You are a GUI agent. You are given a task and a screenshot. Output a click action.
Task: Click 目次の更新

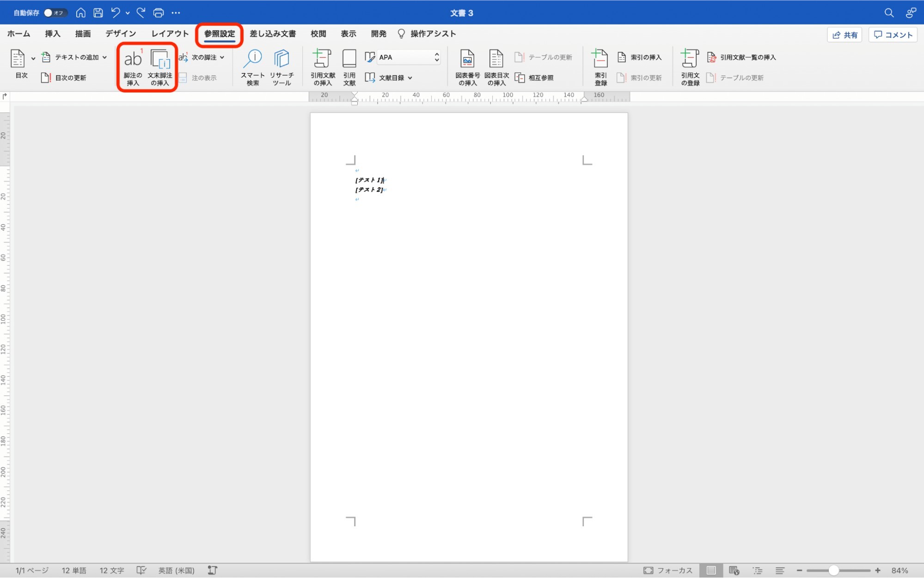64,78
